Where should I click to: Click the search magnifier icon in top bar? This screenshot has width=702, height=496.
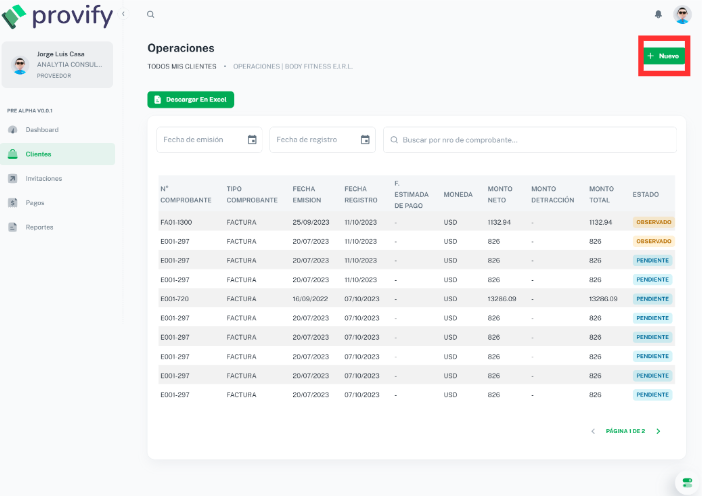click(150, 14)
